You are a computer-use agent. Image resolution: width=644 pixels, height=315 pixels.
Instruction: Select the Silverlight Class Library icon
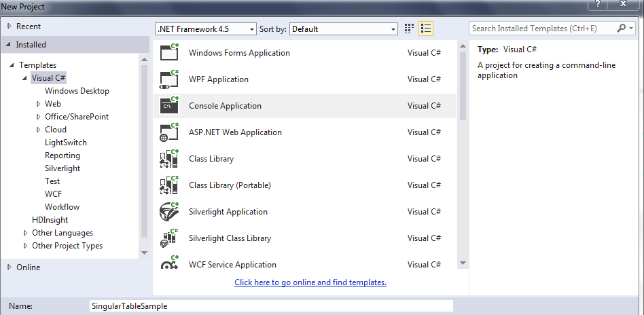tap(168, 239)
